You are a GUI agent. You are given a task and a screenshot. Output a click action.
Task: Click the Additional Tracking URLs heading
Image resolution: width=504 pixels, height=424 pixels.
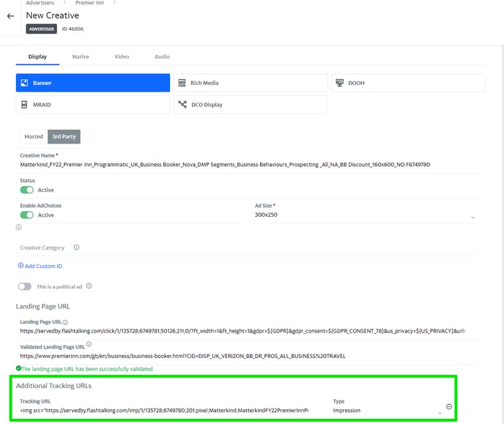pyautogui.click(x=53, y=386)
